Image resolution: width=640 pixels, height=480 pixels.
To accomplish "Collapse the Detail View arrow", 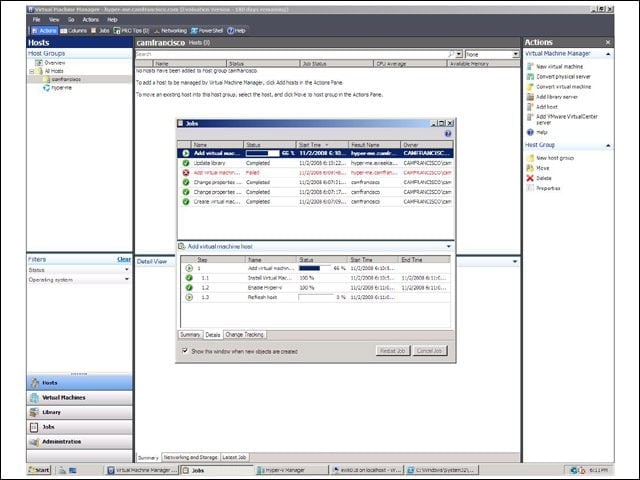I will click(515, 261).
